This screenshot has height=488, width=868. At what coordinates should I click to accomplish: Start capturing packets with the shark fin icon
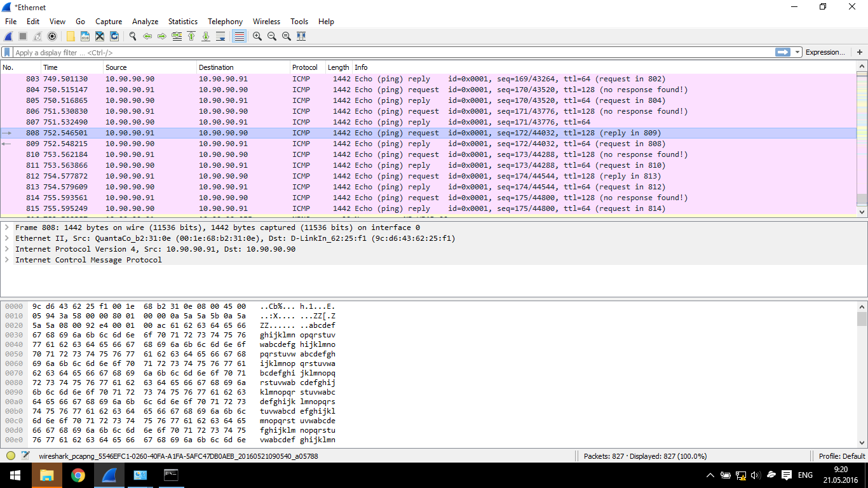(9, 36)
